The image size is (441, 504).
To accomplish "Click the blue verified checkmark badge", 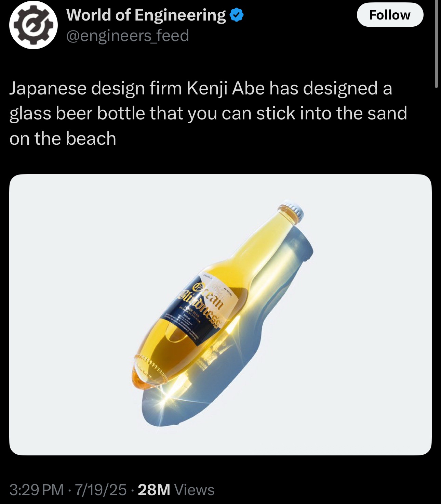I will click(x=237, y=15).
